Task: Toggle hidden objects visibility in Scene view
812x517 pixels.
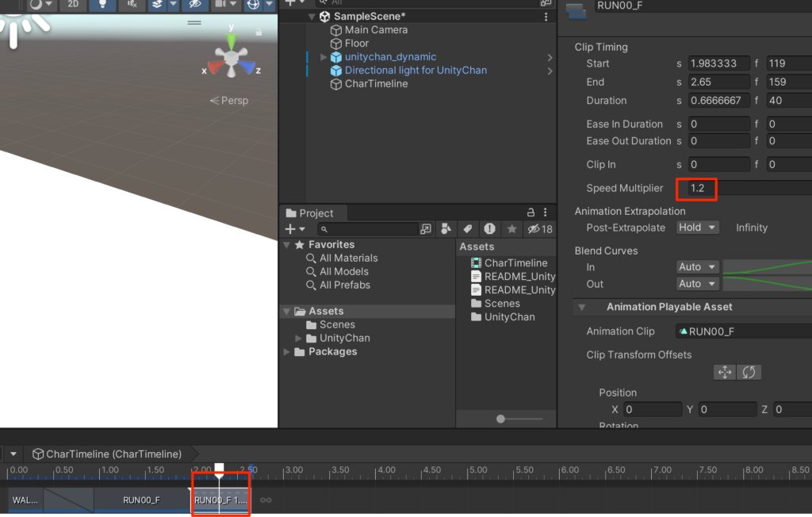Action: (x=195, y=4)
